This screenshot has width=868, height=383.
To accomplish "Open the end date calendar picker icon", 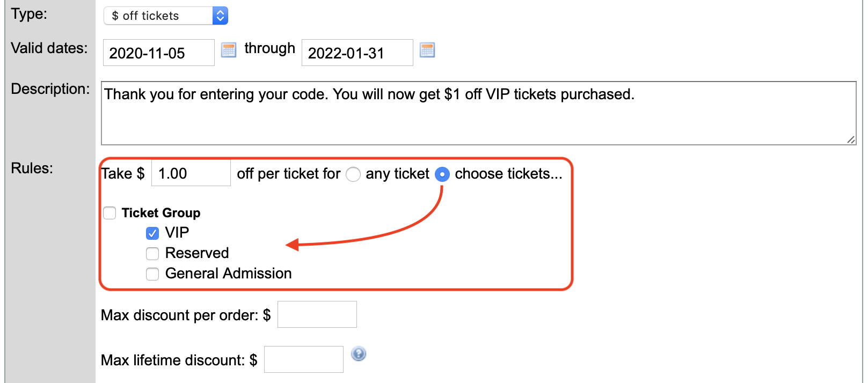I will tap(427, 50).
